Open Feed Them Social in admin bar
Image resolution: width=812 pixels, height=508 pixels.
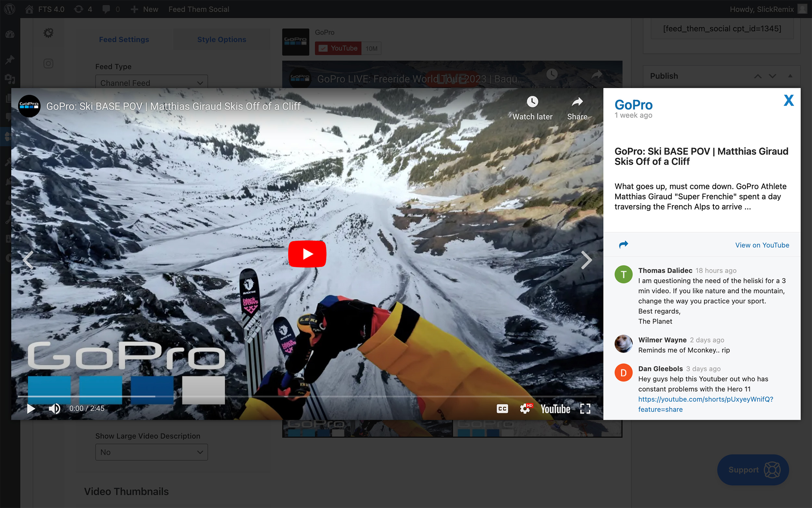tap(199, 9)
